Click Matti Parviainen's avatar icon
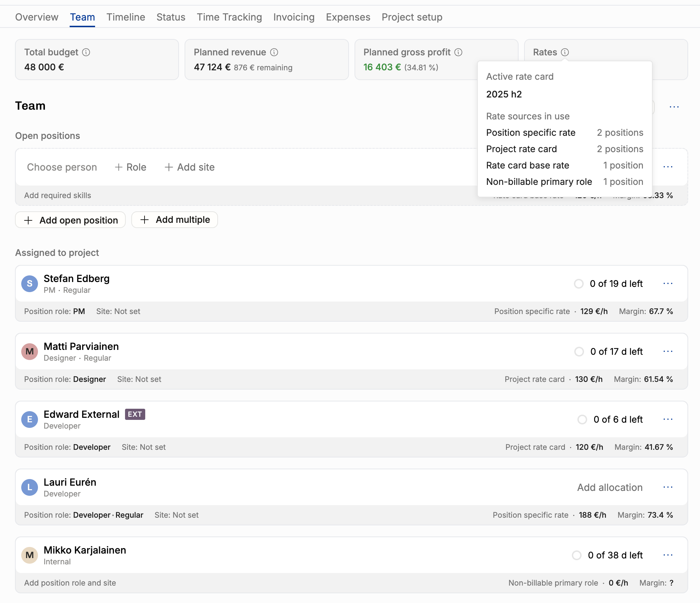The height and width of the screenshot is (603, 700). tap(30, 352)
